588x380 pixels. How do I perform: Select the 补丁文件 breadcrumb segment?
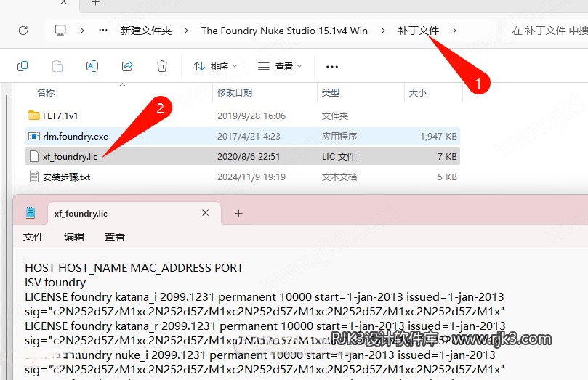tap(418, 31)
